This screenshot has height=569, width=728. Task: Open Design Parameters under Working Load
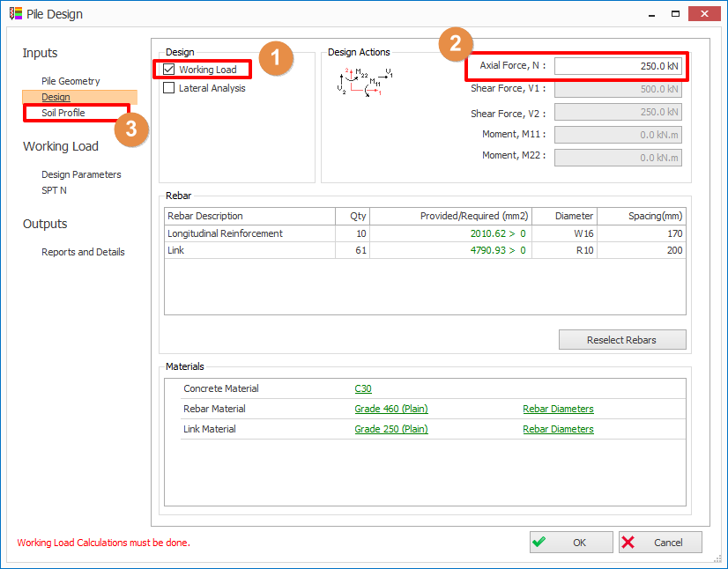(81, 174)
